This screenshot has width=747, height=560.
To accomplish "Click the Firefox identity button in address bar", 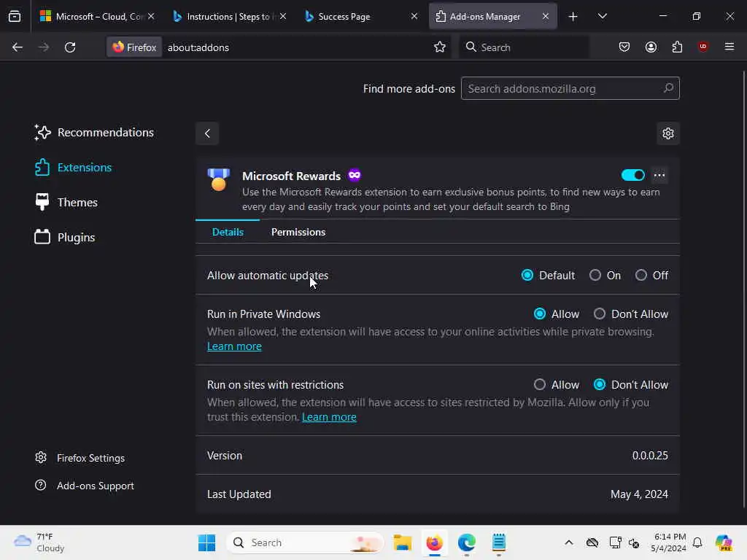I will coord(134,47).
